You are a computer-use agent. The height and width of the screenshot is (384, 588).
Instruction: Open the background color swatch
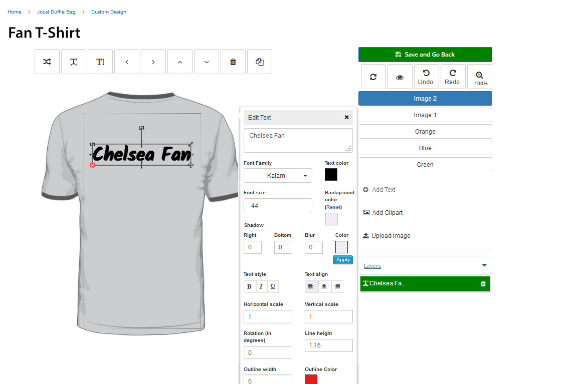[x=331, y=219]
